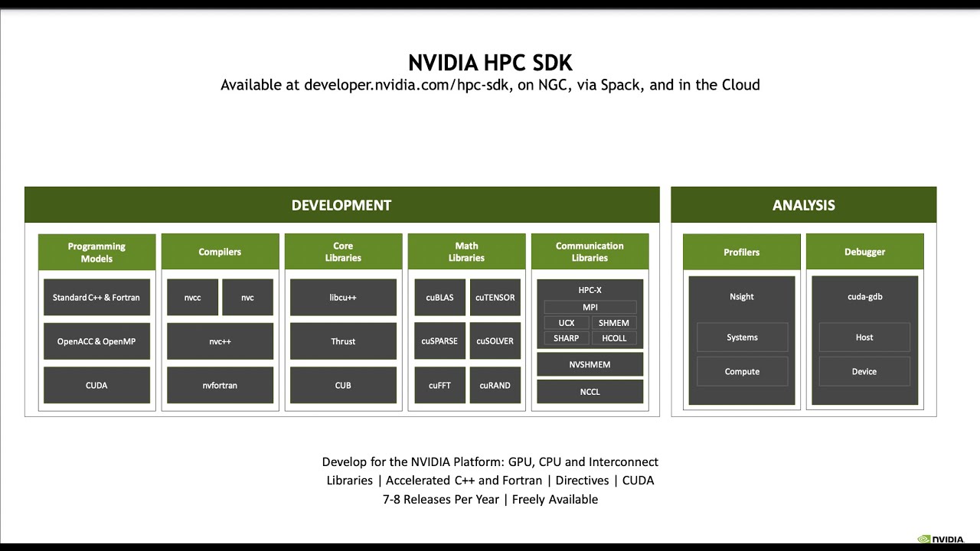
Task: Click the Programming Models column header
Action: click(x=96, y=252)
